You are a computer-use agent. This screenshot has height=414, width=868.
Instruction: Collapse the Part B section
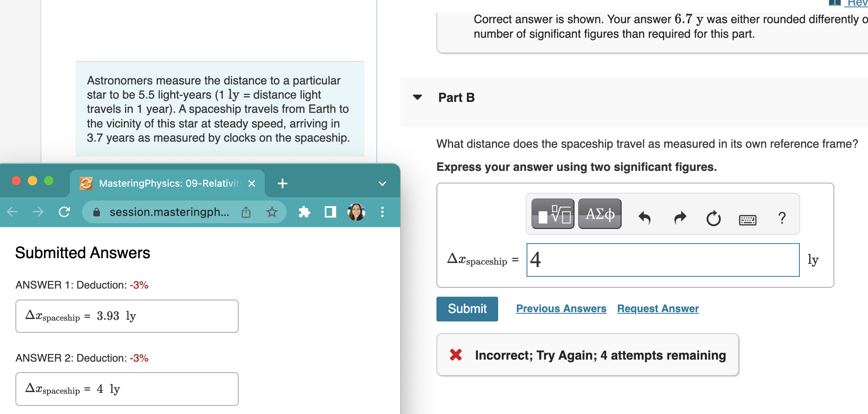(418, 97)
